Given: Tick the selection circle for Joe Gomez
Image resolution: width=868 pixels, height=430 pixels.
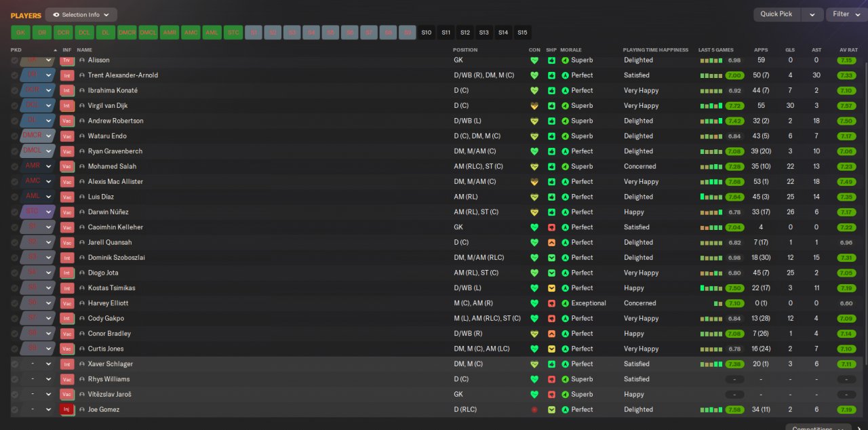Looking at the screenshot, I should [14, 410].
